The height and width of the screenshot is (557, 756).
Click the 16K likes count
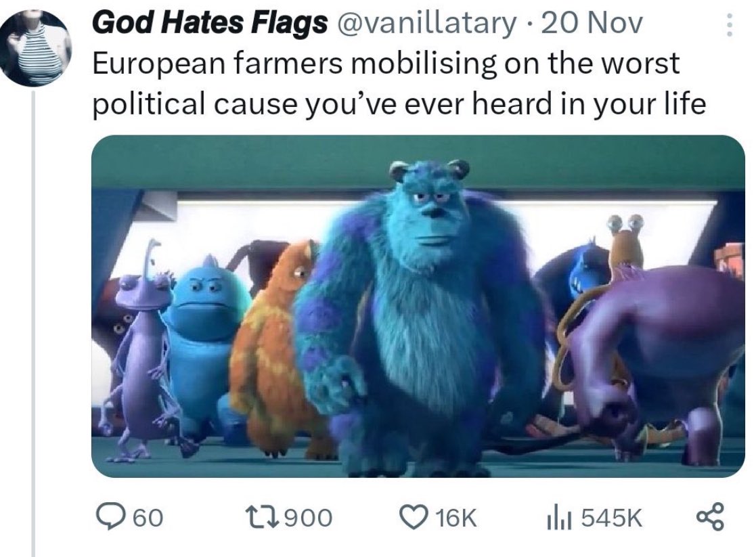click(x=456, y=518)
